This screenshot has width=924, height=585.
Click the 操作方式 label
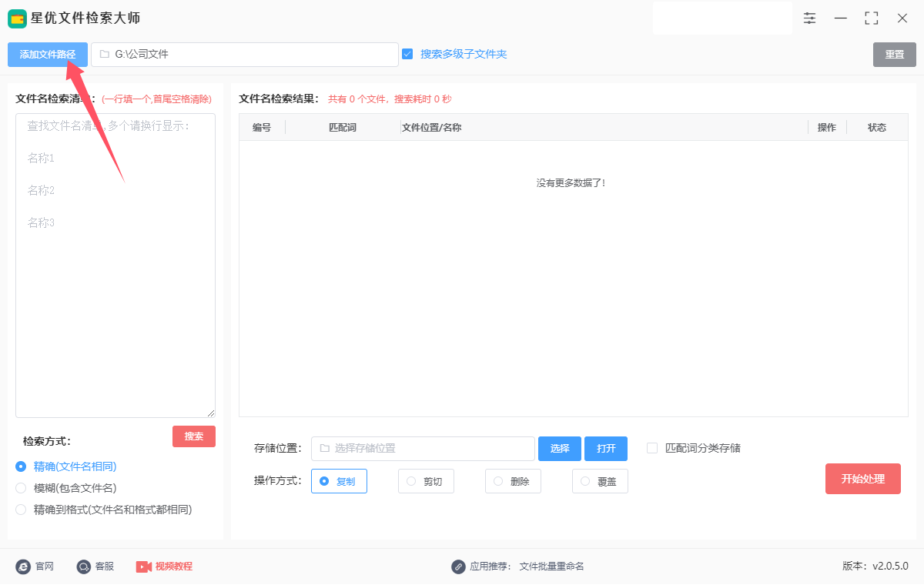coord(278,481)
